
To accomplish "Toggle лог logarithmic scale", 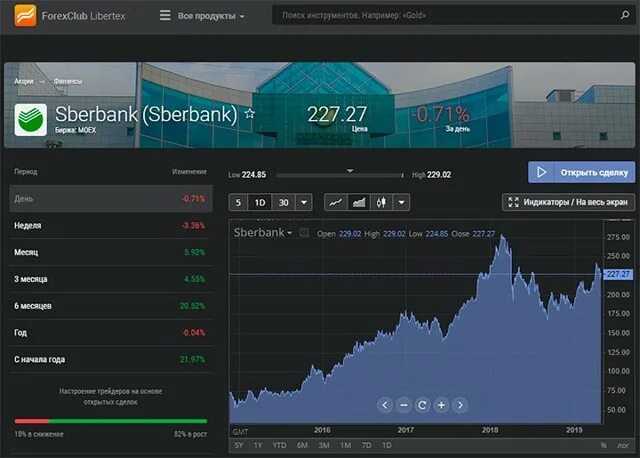I will coord(623,446).
